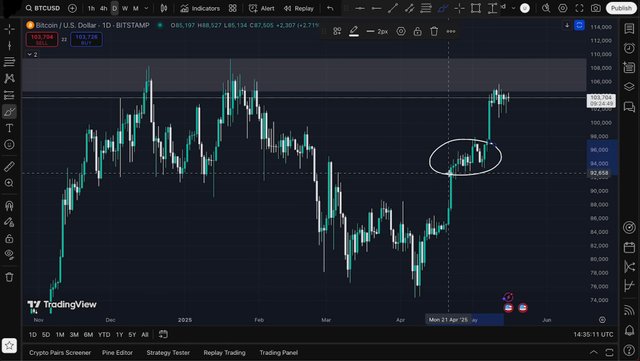Viewport: 640px width, 361px height.
Task: Select the trend line drawing shortcut
Action: pos(393,8)
